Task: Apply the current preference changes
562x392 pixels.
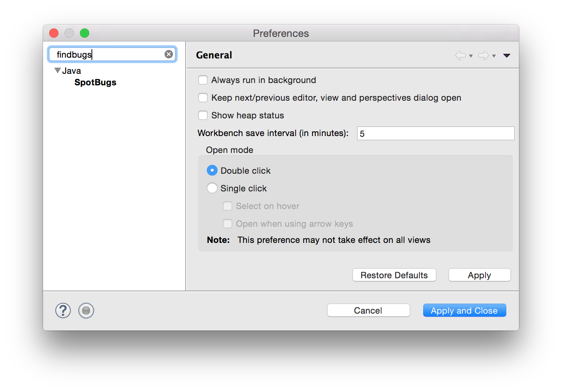Action: click(x=479, y=275)
